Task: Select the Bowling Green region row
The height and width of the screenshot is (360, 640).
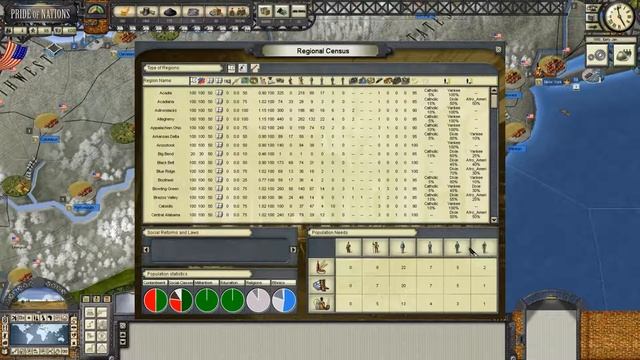Action: [316, 189]
